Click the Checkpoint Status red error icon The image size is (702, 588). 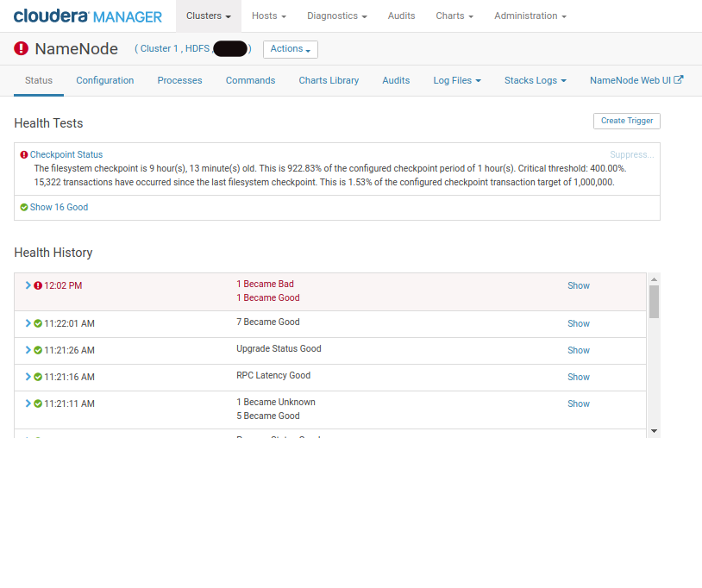tap(24, 155)
